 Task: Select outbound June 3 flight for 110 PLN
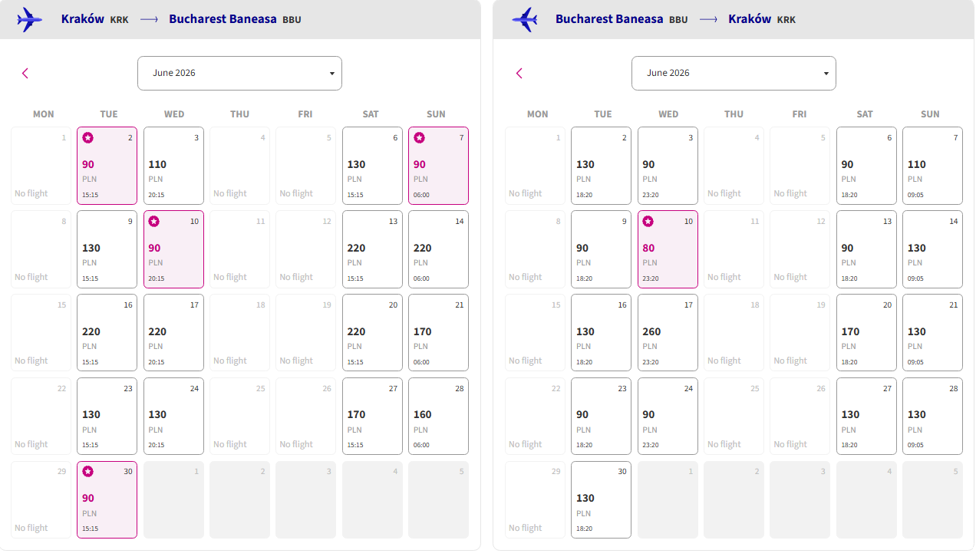point(173,166)
